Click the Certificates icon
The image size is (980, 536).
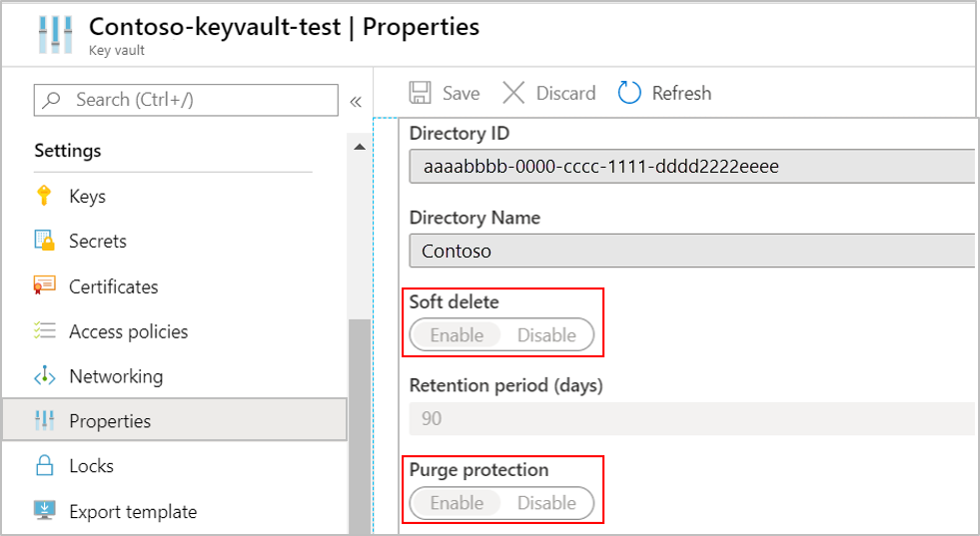click(x=44, y=286)
